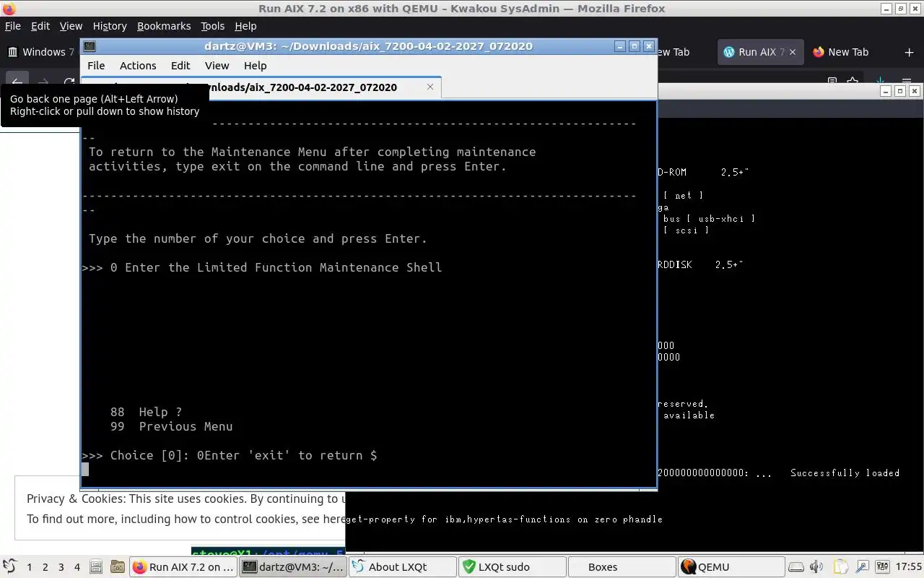
Task: Open the Firefox hamburger application menu
Action: pyautogui.click(x=907, y=82)
